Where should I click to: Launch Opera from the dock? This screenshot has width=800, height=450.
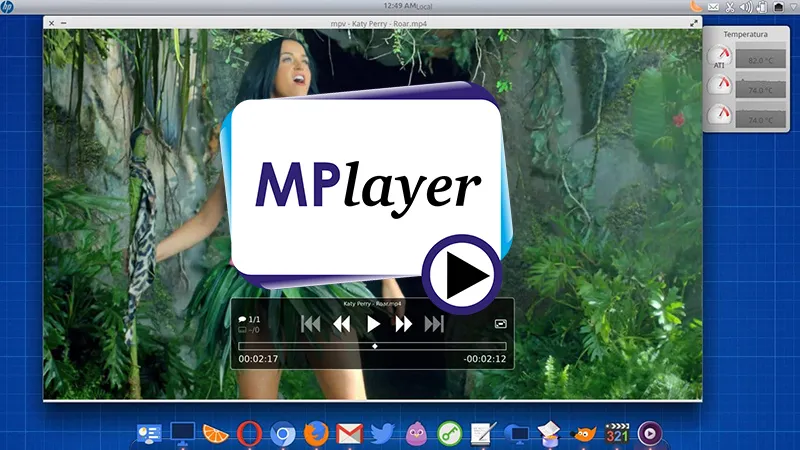click(x=249, y=434)
